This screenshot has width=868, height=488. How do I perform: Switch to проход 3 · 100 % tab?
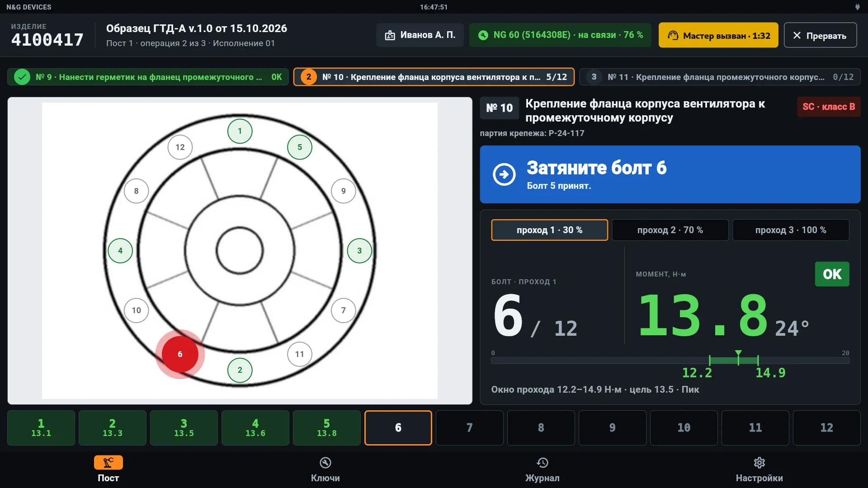tap(791, 230)
